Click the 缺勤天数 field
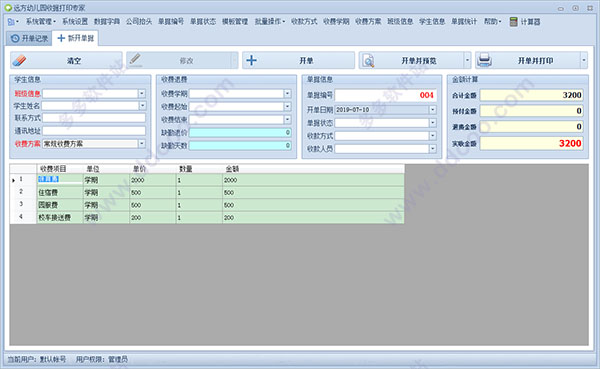600x369 pixels. [x=240, y=145]
